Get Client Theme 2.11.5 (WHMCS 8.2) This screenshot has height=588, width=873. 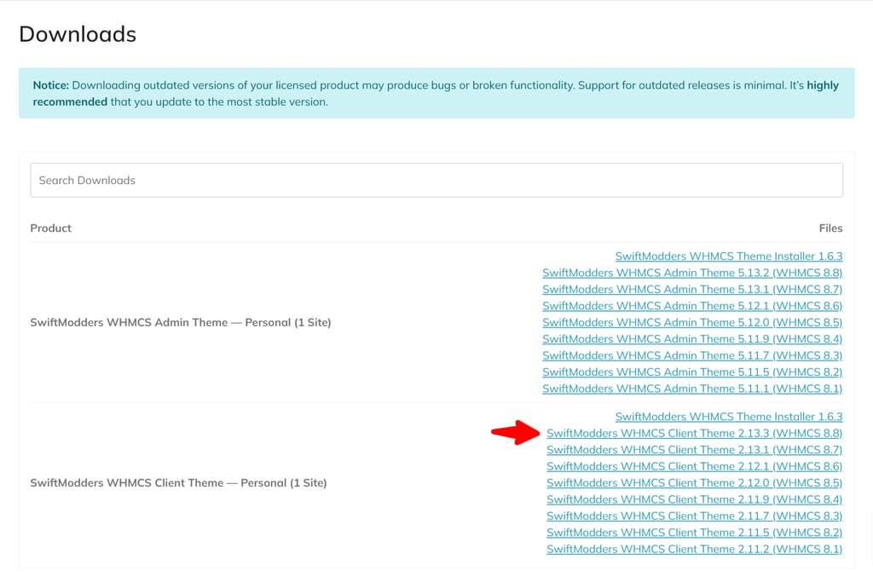[x=694, y=533]
